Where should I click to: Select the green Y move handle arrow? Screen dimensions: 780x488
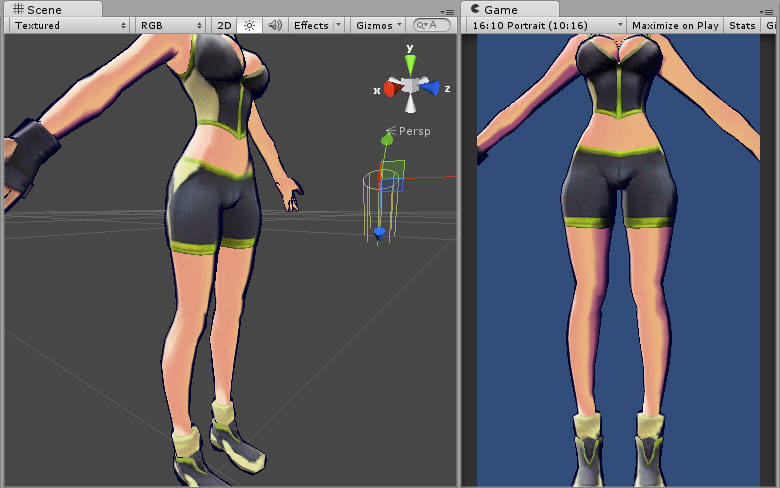[387, 139]
